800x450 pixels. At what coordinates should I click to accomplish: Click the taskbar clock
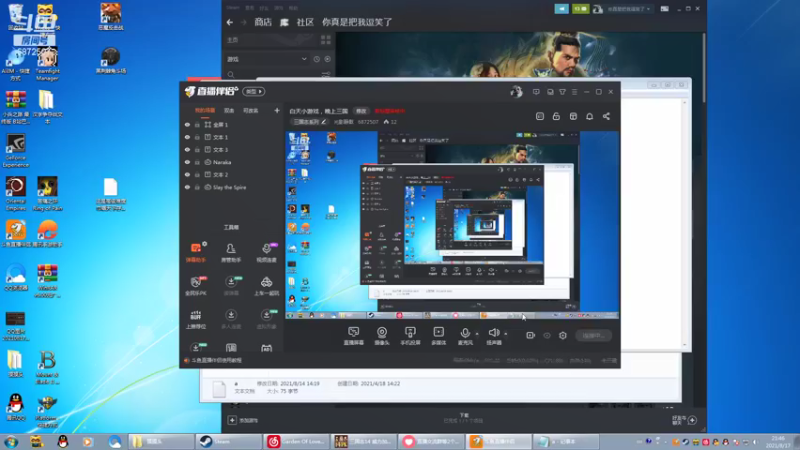point(778,442)
